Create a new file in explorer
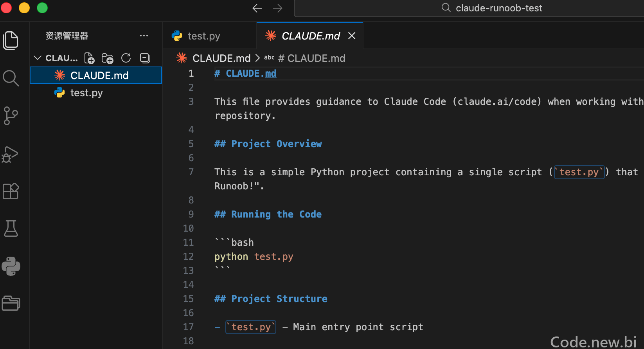This screenshot has width=644, height=349. pos(90,58)
